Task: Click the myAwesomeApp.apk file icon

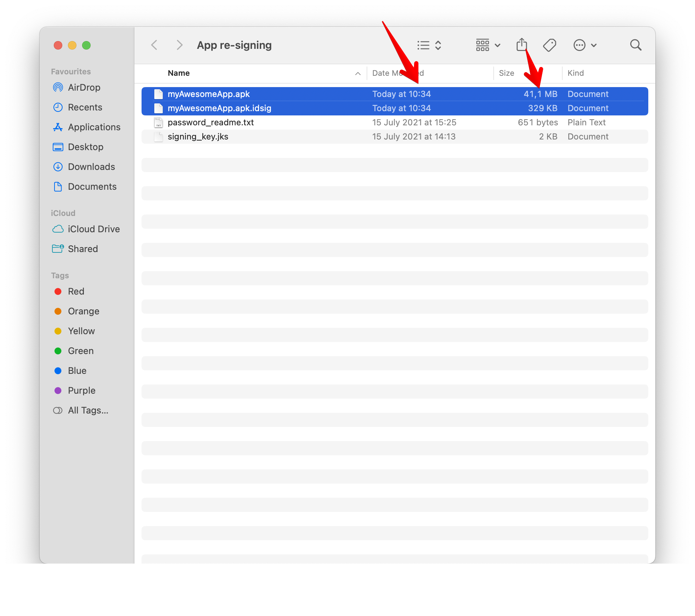Action: click(x=159, y=94)
